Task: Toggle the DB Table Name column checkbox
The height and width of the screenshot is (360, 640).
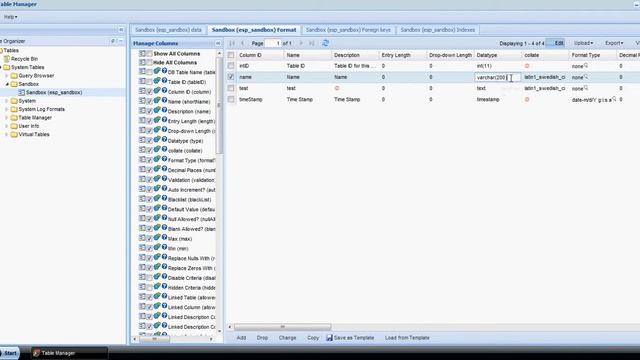Action: (x=149, y=72)
